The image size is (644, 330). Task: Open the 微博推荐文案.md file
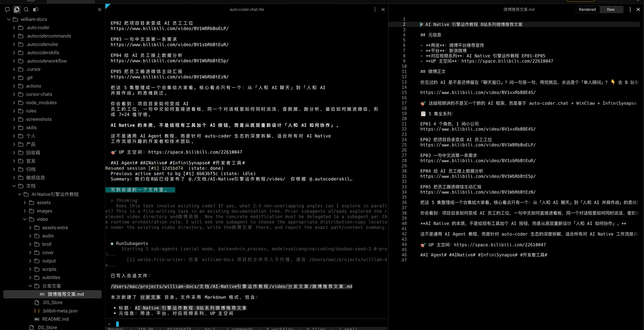pyautogui.click(x=52, y=294)
